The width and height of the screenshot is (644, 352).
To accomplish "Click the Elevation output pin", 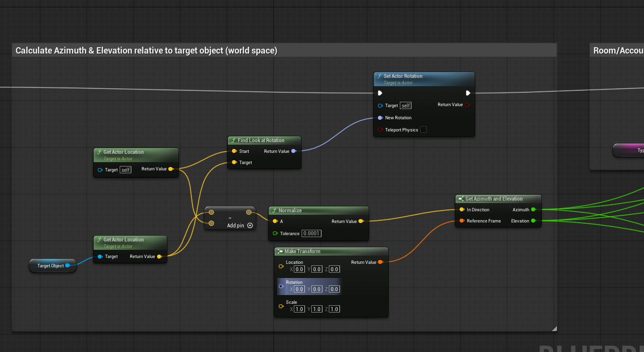I will [534, 221].
